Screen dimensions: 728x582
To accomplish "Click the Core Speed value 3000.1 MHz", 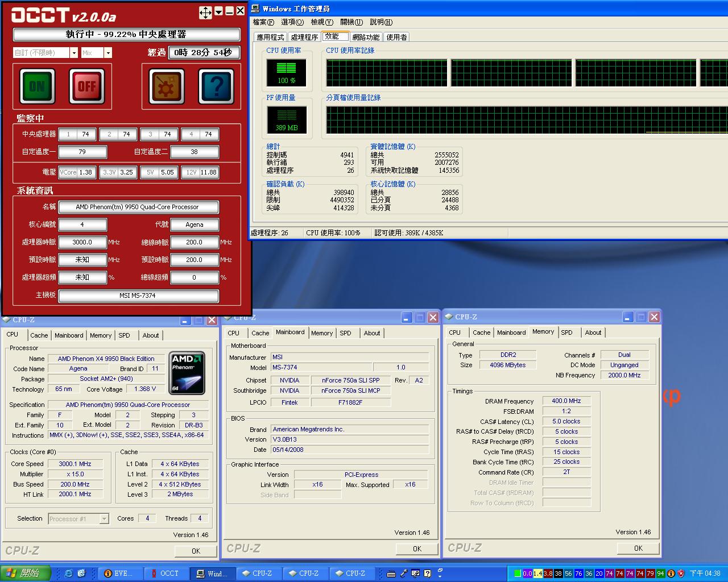I will 75,464.
